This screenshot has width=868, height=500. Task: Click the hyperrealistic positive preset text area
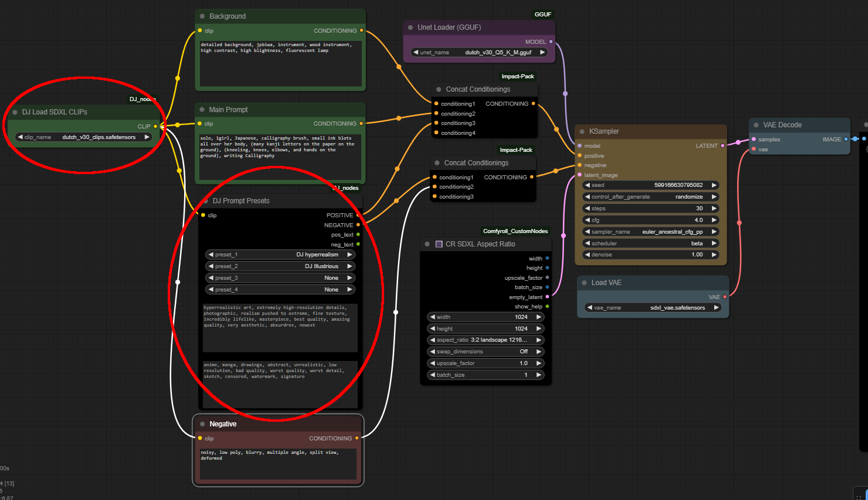(280, 328)
